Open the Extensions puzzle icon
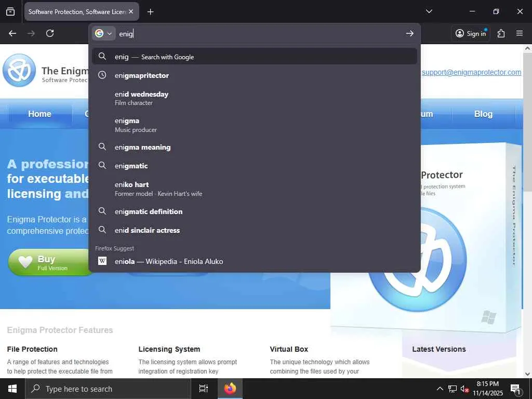Viewport: 532px width, 399px height. (501, 33)
